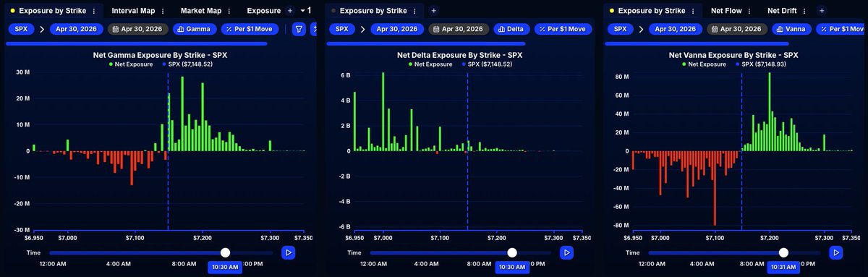
Task: Change SPX symbol in Vanna panel
Action: tap(621, 29)
